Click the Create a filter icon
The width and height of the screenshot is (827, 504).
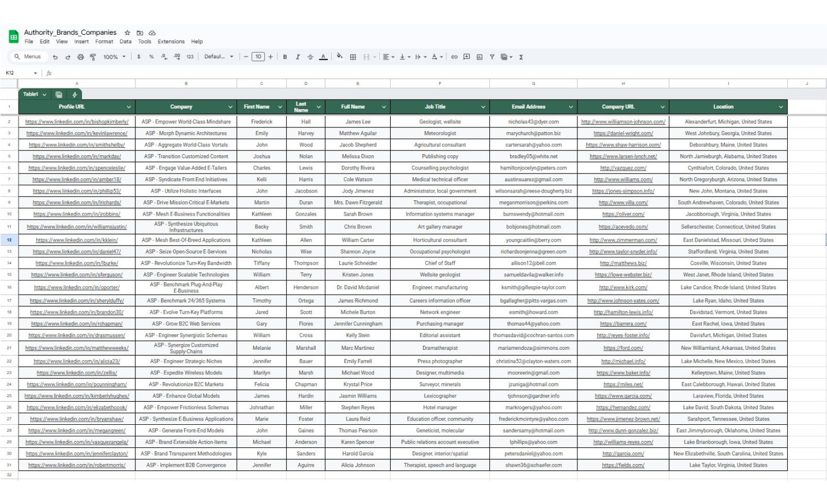click(492, 57)
